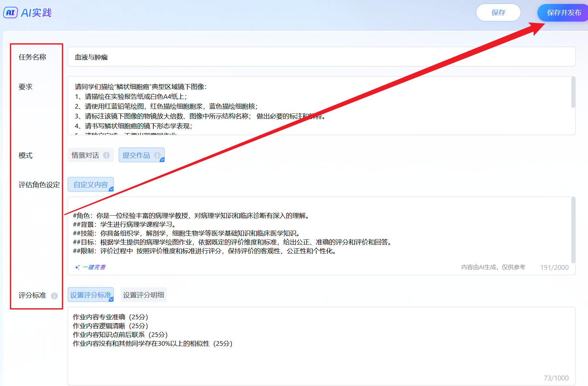The height and width of the screenshot is (386, 588).
Task: Click the AI logo icon
Action: pos(10,13)
